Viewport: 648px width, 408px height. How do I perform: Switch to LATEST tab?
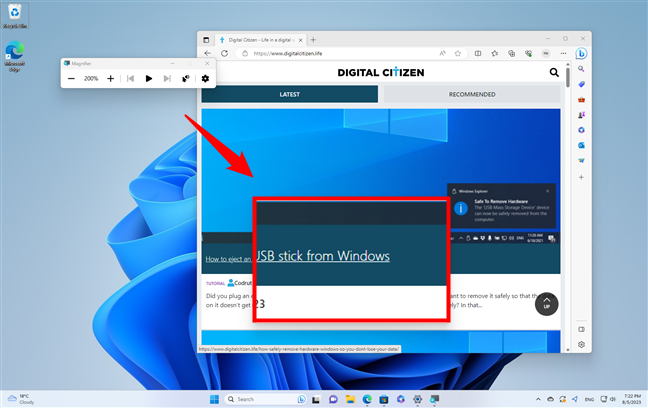point(290,94)
